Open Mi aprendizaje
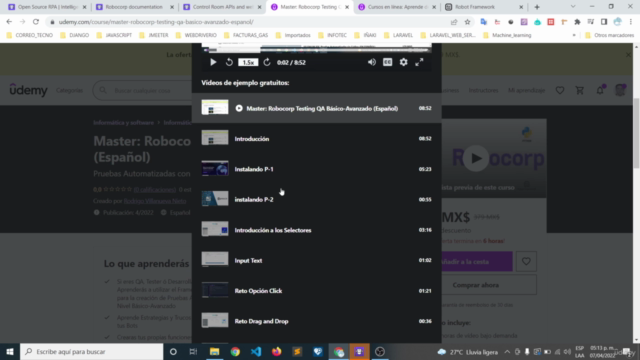The height and width of the screenshot is (360, 640). tap(527, 90)
